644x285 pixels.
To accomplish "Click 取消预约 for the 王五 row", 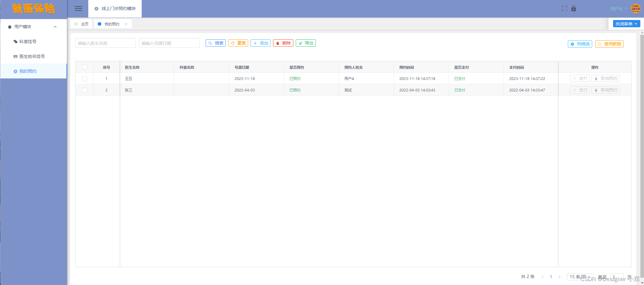I will [606, 78].
